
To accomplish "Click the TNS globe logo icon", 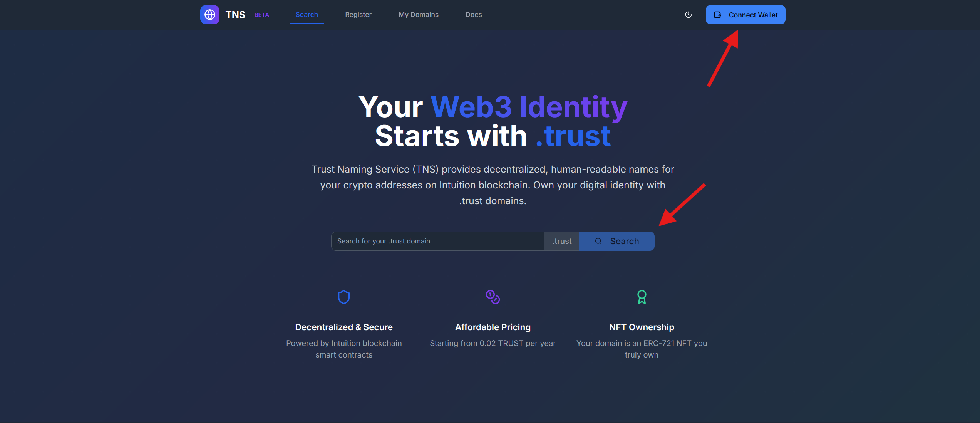I will coord(210,15).
